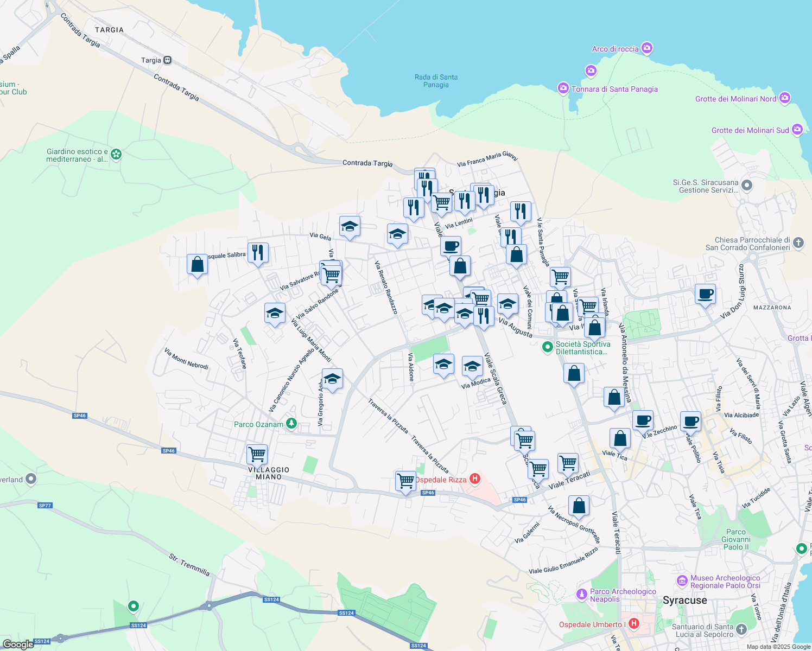Viewport: 812px width, 651px height.
Task: Select Grotte dei Molinari Nord camera marker
Action: [x=784, y=98]
